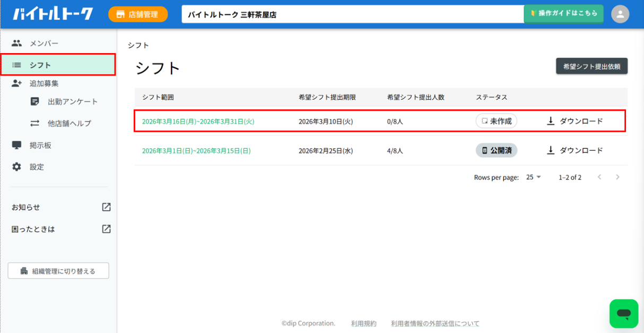The width and height of the screenshot is (644, 333).
Task: Click the 他店舗ヘルプ swap arrows icon
Action: tap(35, 123)
